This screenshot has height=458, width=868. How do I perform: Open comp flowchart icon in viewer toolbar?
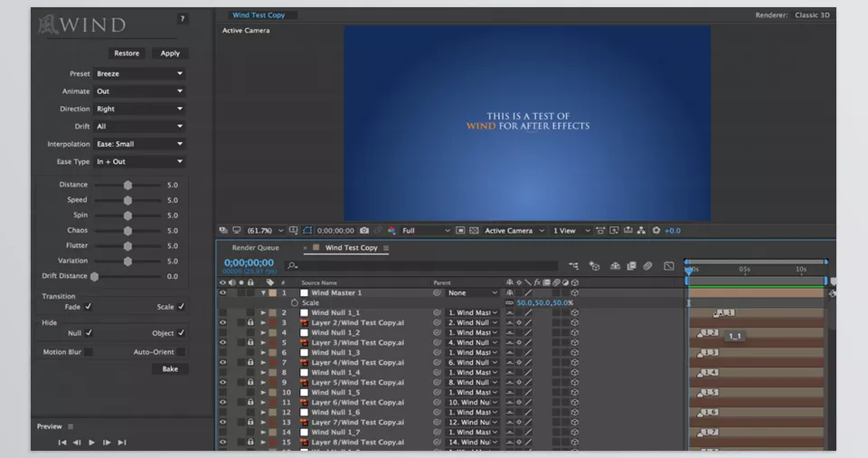pyautogui.click(x=641, y=231)
